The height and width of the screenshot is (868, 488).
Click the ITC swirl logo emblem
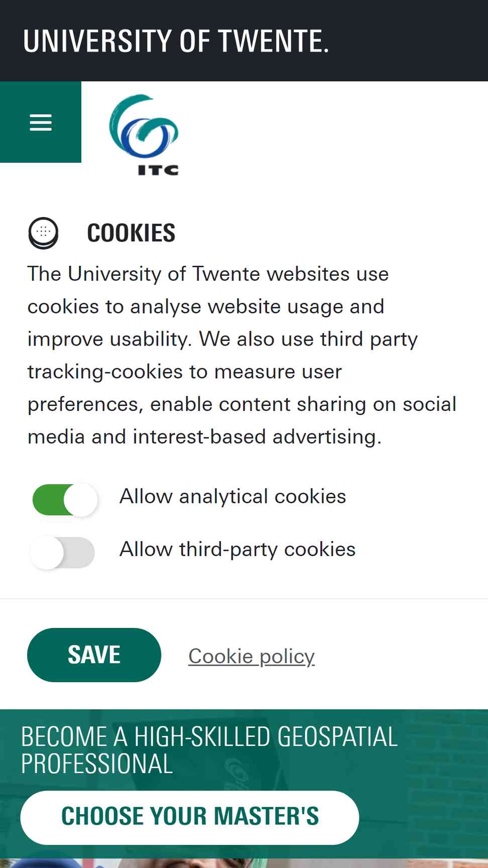pyautogui.click(x=144, y=126)
